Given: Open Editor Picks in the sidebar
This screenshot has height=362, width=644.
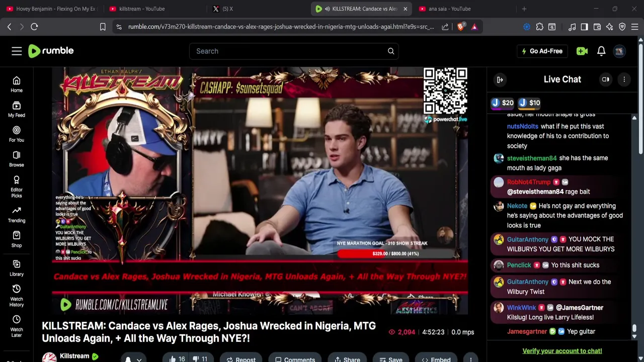Looking at the screenshot, I should tap(17, 187).
